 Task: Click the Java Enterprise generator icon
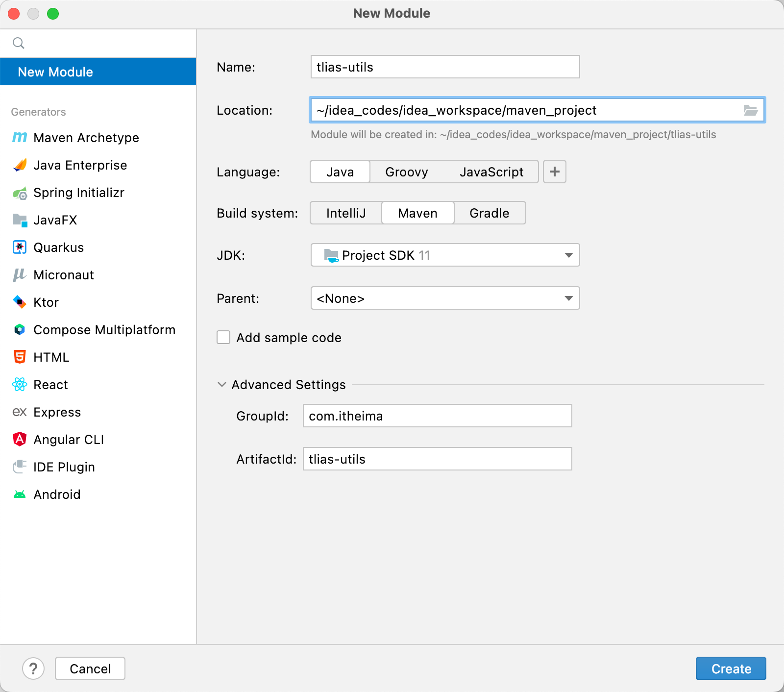pyautogui.click(x=20, y=165)
